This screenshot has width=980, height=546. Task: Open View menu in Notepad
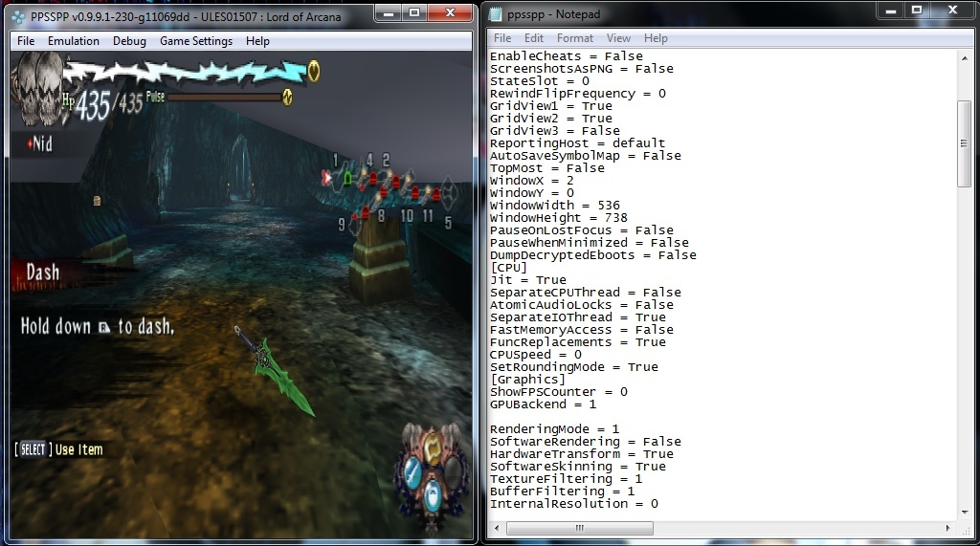pos(618,38)
